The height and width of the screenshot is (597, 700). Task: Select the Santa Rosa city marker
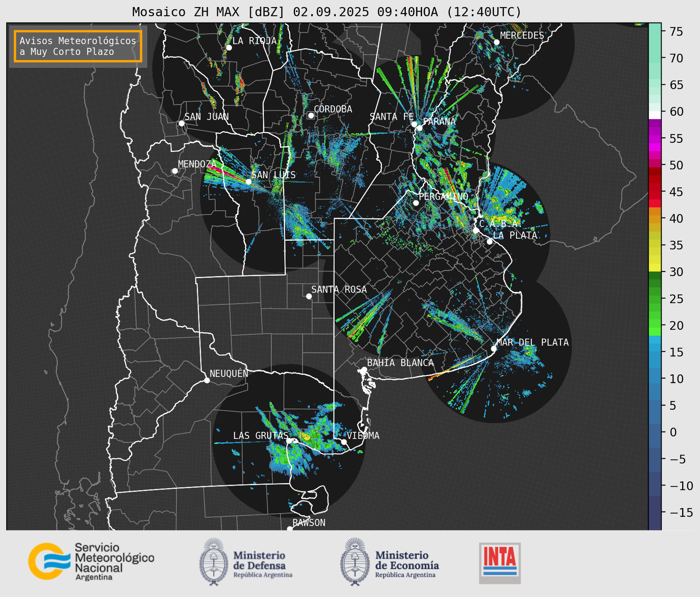(x=309, y=296)
